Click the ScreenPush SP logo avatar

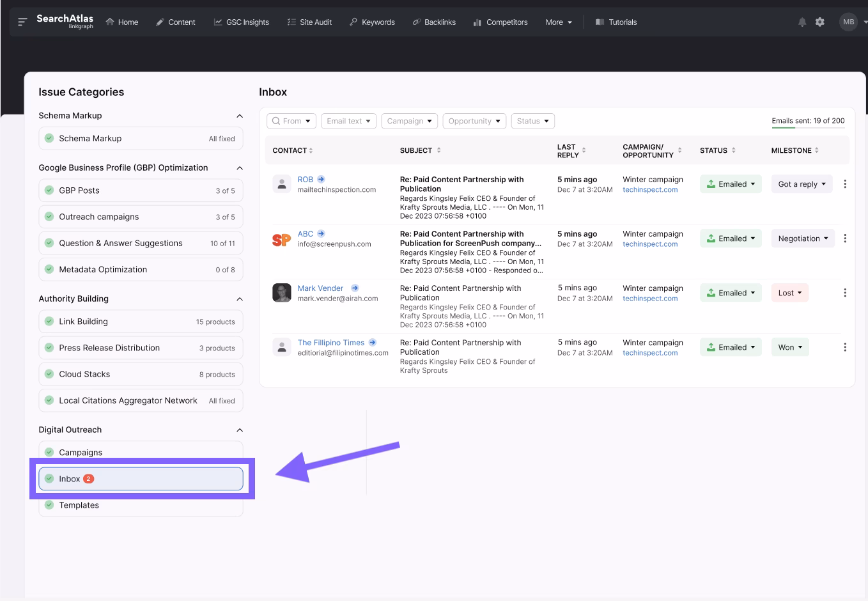click(x=281, y=240)
